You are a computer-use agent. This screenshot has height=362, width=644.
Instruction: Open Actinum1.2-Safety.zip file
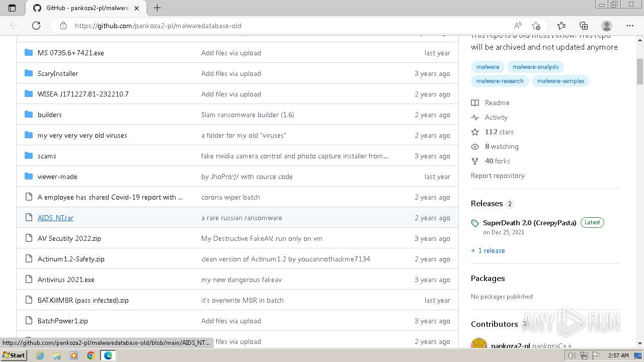point(71,259)
